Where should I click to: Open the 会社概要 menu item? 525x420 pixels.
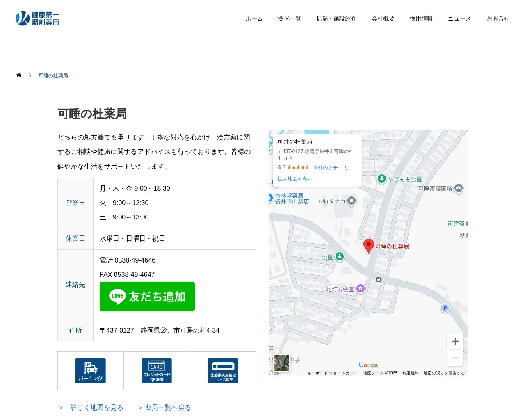[382, 18]
